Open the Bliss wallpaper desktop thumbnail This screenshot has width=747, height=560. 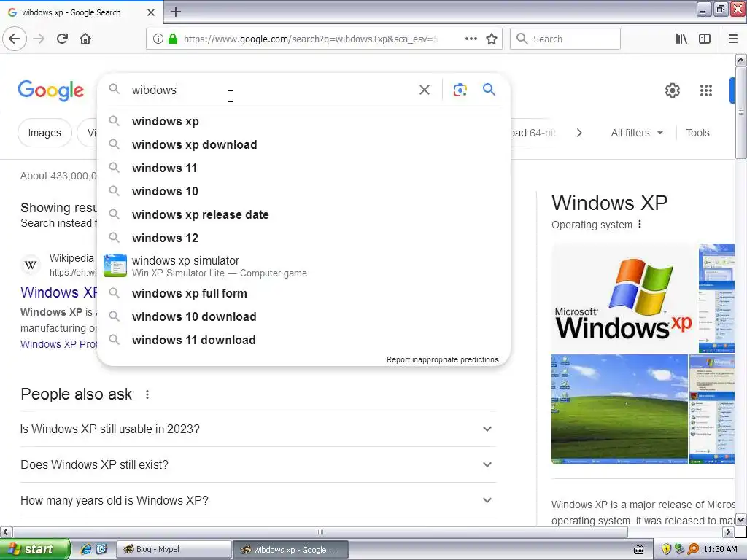click(619, 408)
